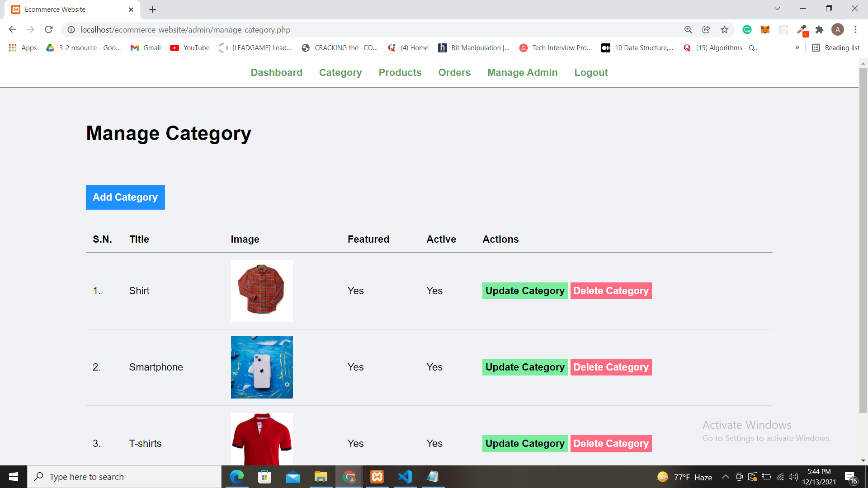Viewport: 868px width, 488px height.
Task: Open the MetaMask fox extension icon
Action: (x=765, y=29)
